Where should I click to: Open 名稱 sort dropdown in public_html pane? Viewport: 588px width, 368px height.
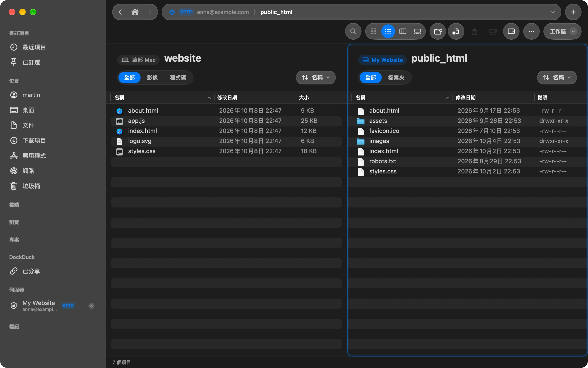(x=557, y=78)
